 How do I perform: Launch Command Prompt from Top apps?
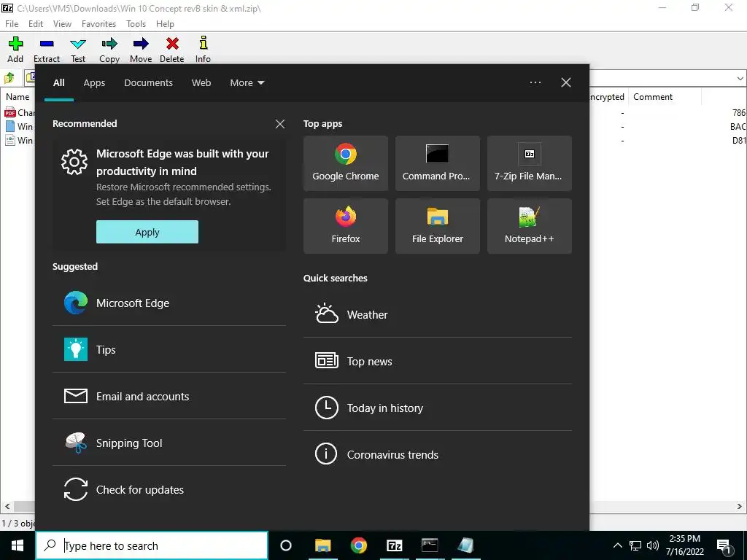click(x=438, y=163)
